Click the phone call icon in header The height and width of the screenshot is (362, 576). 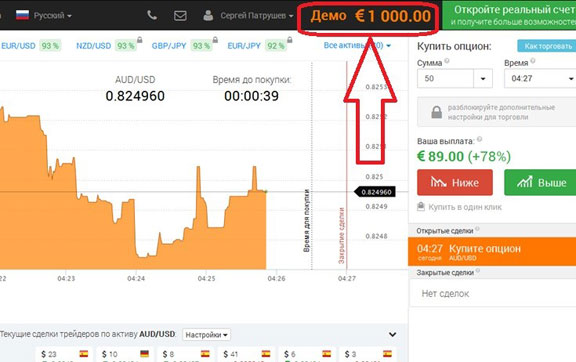click(152, 15)
